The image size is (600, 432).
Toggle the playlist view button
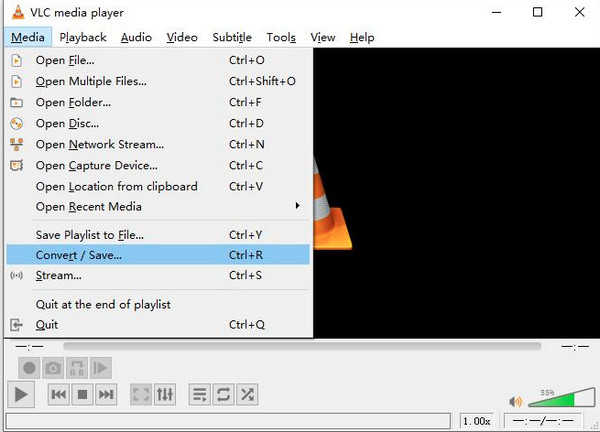200,395
